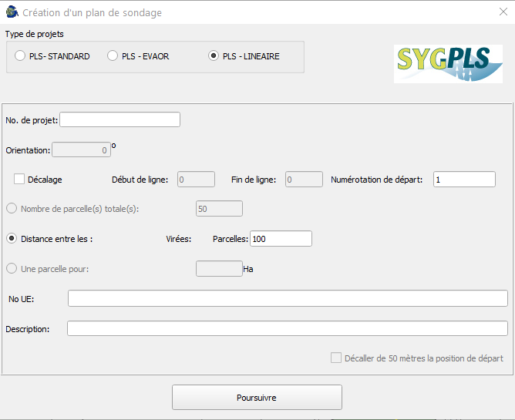Select the Une parcelle pour option
Screen dimensions: 515x420
pos(12,269)
